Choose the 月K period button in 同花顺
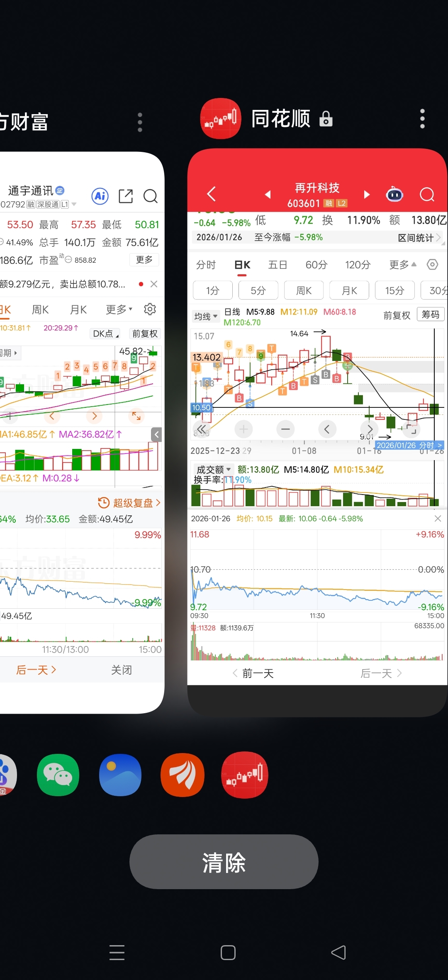 (349, 290)
